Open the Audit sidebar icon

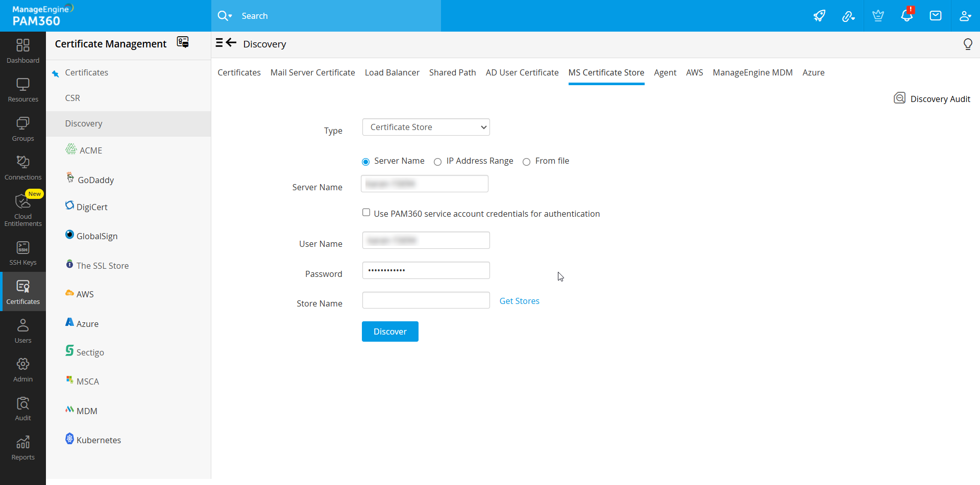[x=23, y=409]
